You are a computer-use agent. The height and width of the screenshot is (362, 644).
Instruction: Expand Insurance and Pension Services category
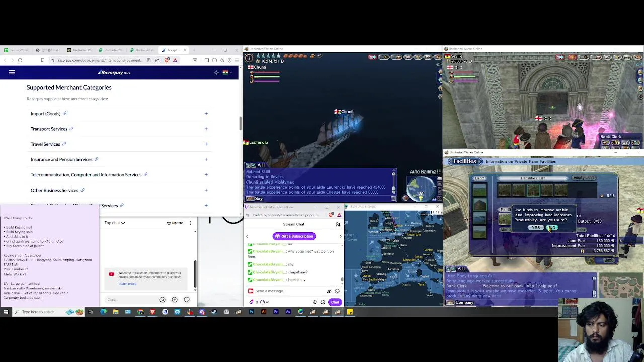119,159
